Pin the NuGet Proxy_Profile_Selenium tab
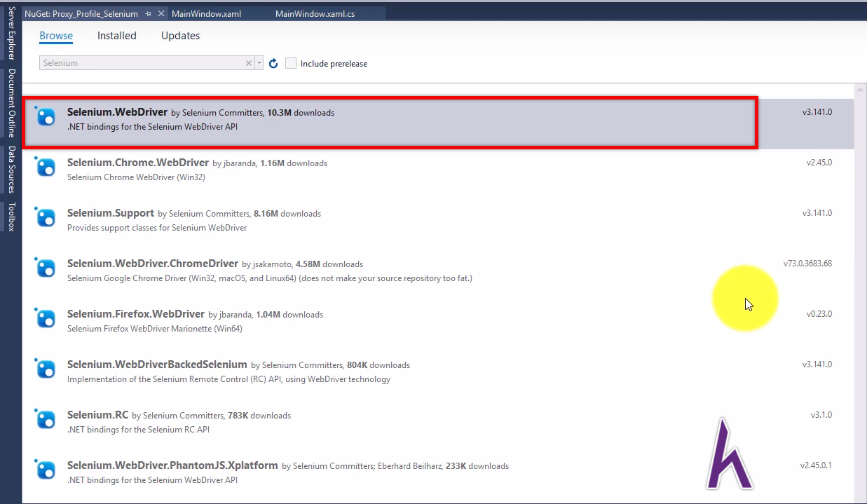 click(x=148, y=14)
